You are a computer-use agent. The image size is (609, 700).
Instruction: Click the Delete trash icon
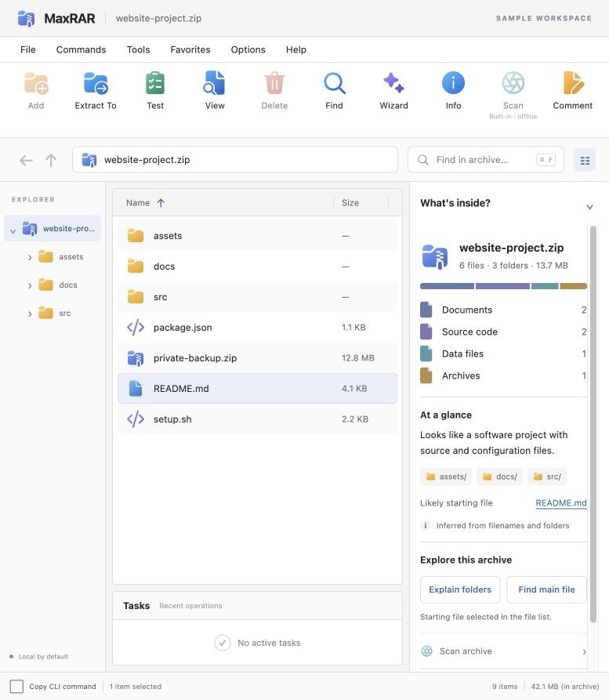[274, 83]
